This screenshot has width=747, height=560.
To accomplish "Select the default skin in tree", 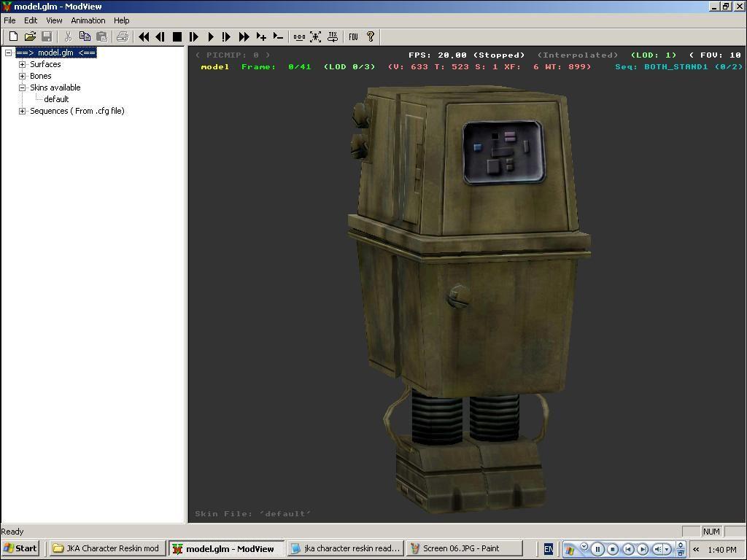I will [56, 99].
